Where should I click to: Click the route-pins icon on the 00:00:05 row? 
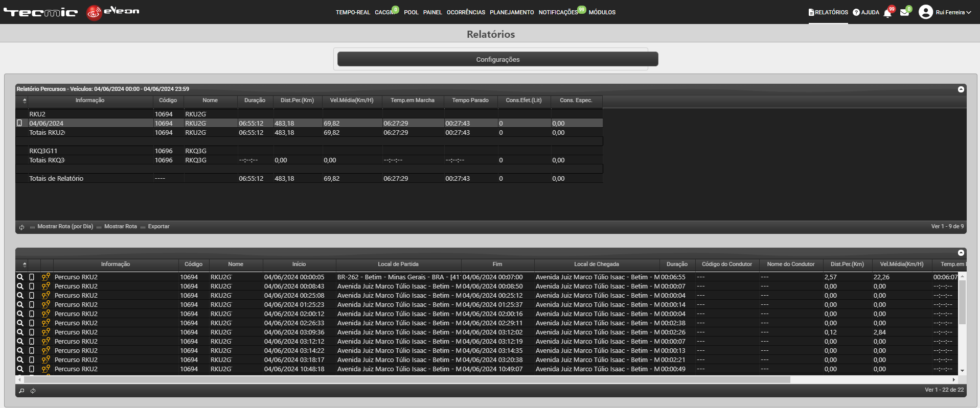[x=46, y=277]
